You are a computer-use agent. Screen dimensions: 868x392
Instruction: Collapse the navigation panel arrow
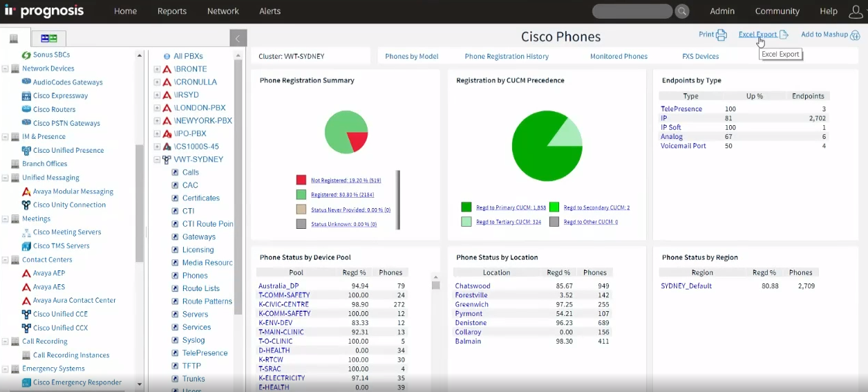(238, 39)
